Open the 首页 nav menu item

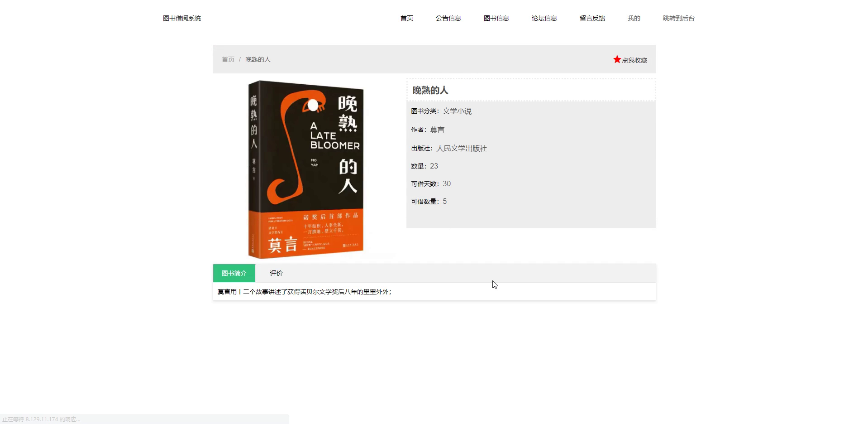pos(406,18)
